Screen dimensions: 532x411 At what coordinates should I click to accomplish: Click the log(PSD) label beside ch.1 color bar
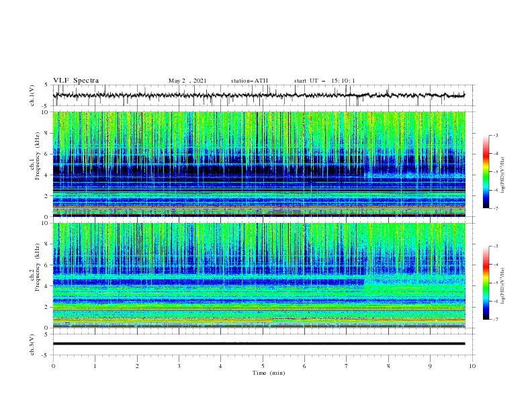coord(504,175)
